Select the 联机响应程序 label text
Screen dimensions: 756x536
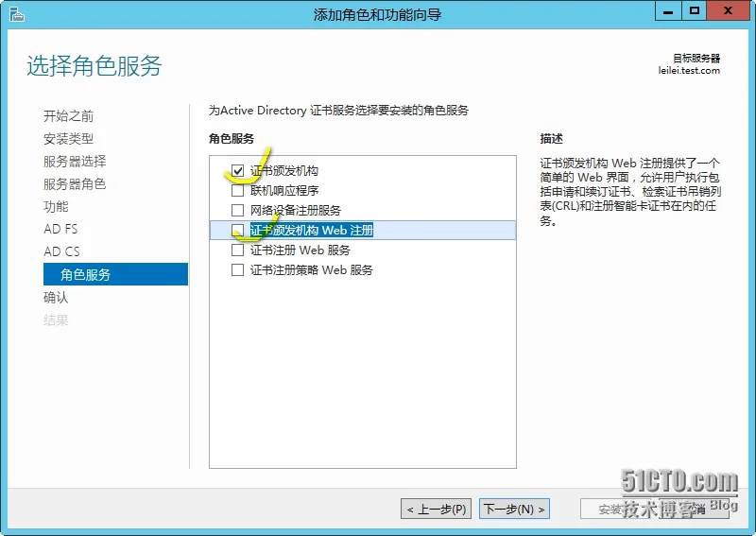click(284, 191)
